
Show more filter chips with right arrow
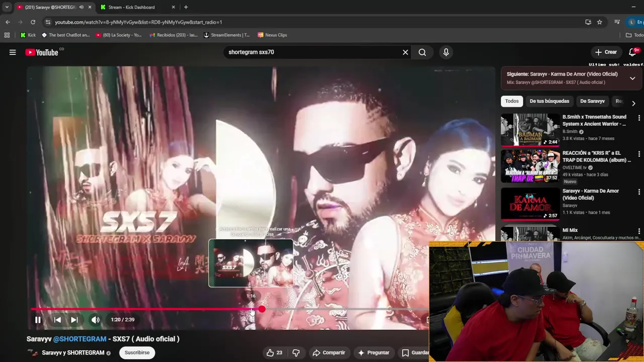pos(633,103)
